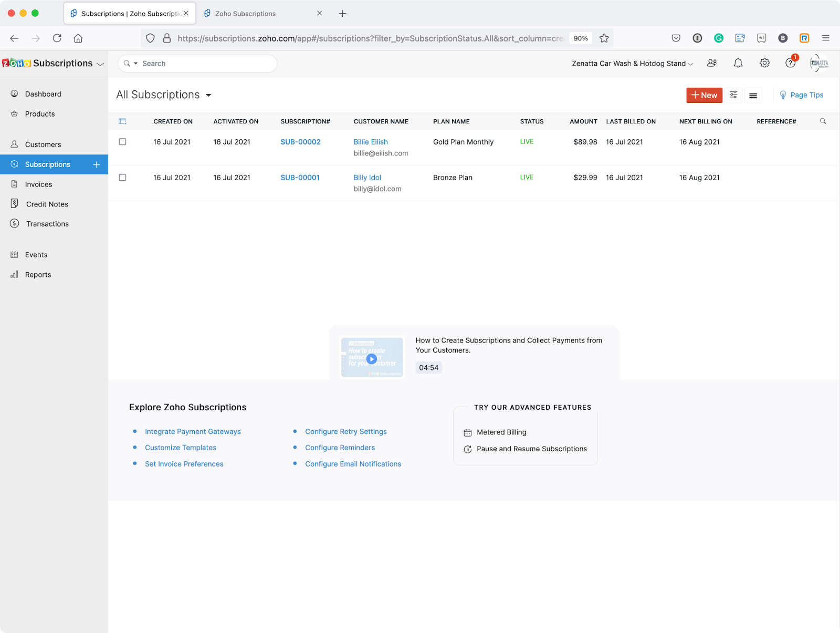Close the Subscriptions browser tab
This screenshot has width=840, height=633.
click(x=186, y=14)
